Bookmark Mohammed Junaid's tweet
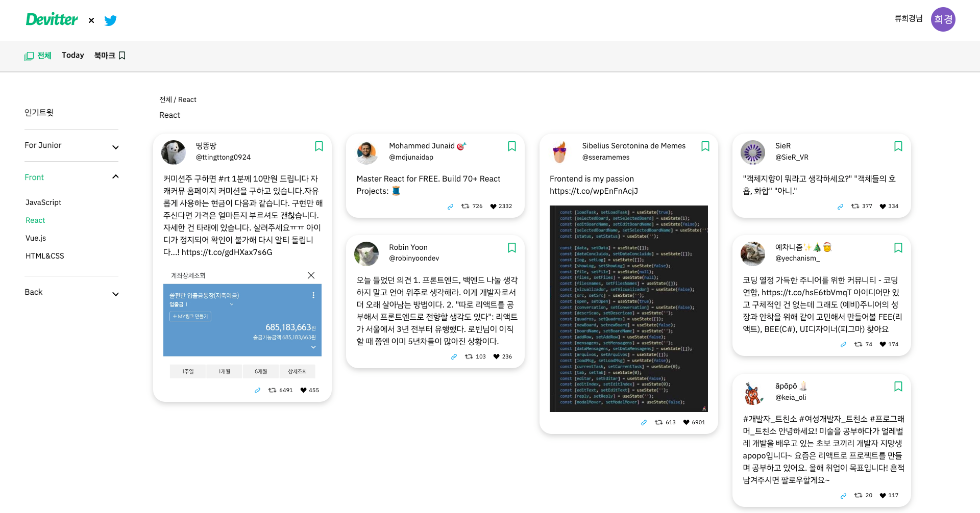The height and width of the screenshot is (513, 980). click(x=512, y=146)
